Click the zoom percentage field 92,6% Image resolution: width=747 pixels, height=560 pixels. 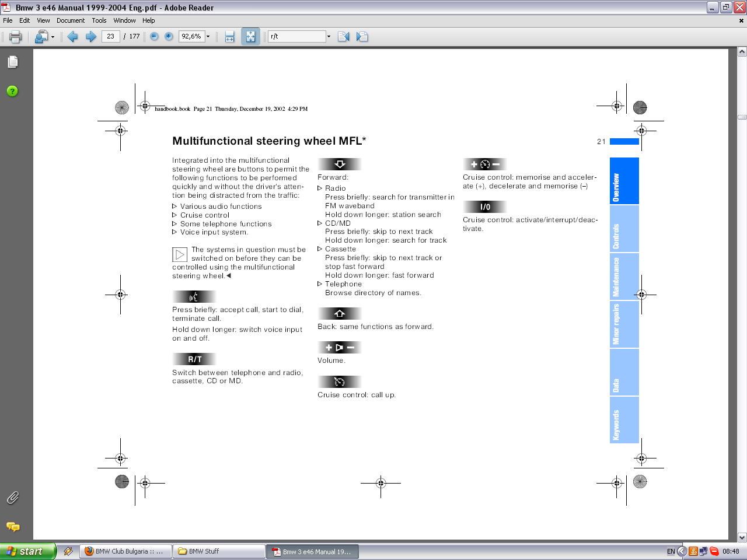tap(191, 36)
